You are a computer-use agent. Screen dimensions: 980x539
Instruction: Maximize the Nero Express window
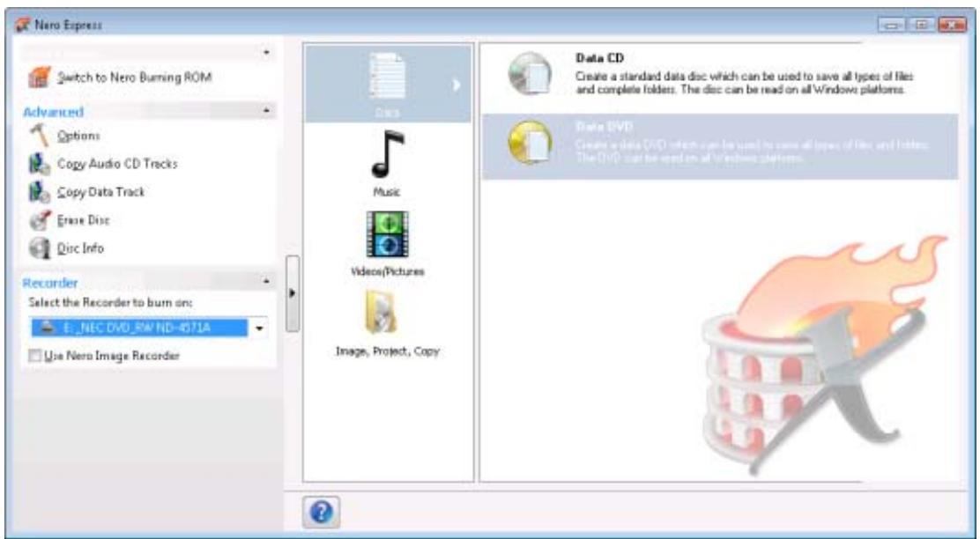point(921,25)
